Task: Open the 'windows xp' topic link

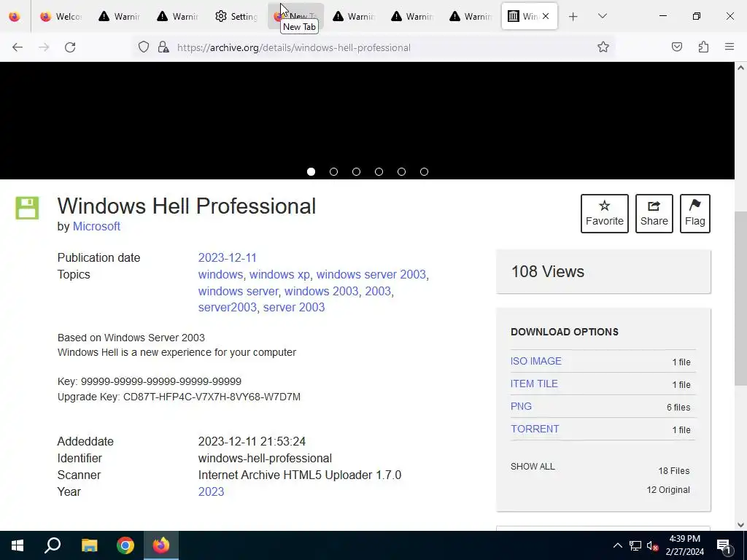Action: click(279, 274)
